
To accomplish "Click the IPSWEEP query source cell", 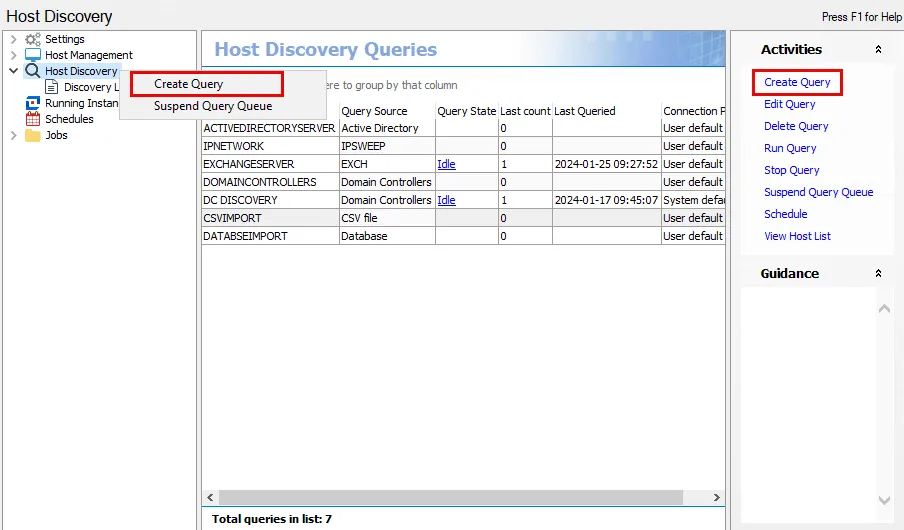I will 387,146.
